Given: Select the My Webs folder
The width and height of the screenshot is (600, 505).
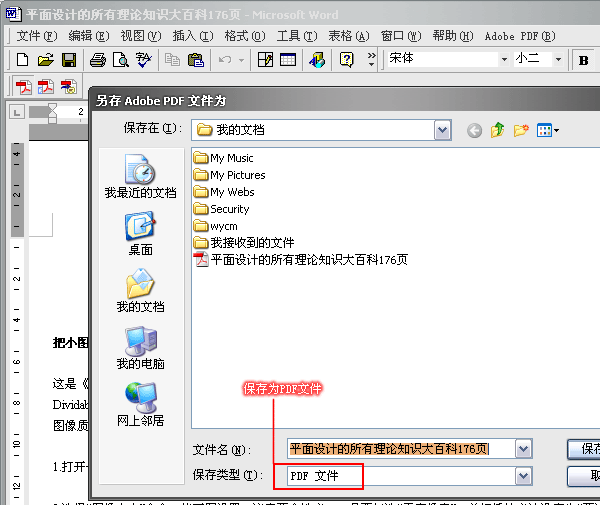Looking at the screenshot, I should point(224,192).
